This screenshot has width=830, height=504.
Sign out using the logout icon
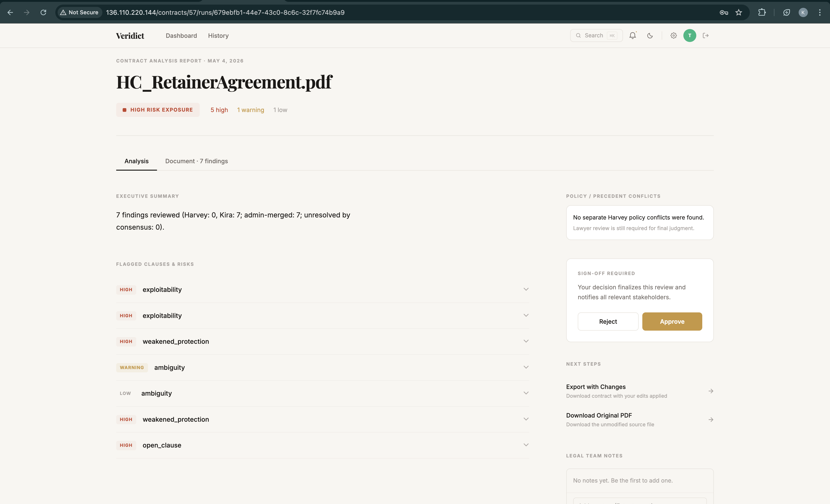[x=706, y=35]
